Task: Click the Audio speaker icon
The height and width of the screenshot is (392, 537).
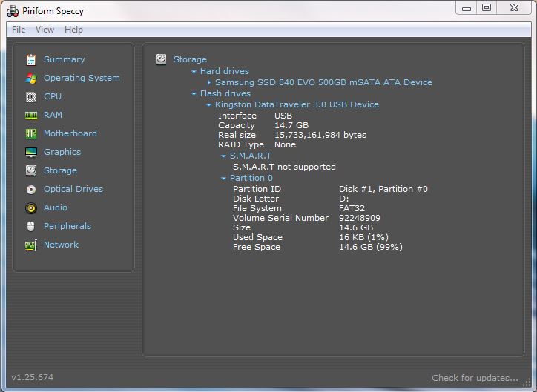Action: (31, 207)
